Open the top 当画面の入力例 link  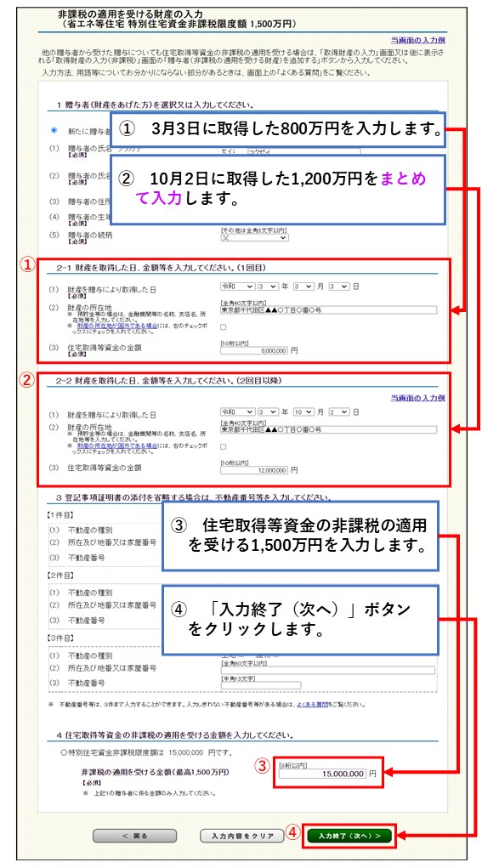pyautogui.click(x=417, y=41)
